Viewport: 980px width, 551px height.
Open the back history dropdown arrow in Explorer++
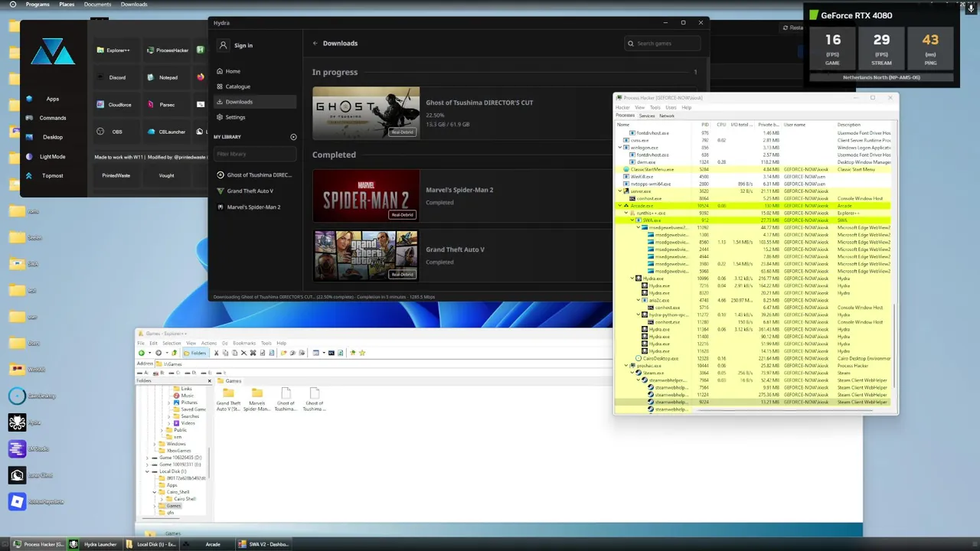(x=149, y=353)
